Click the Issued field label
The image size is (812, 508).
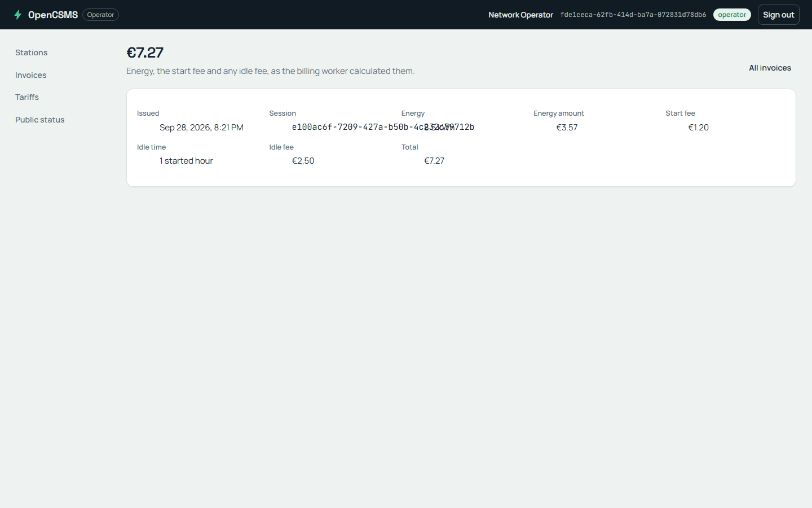pos(148,113)
